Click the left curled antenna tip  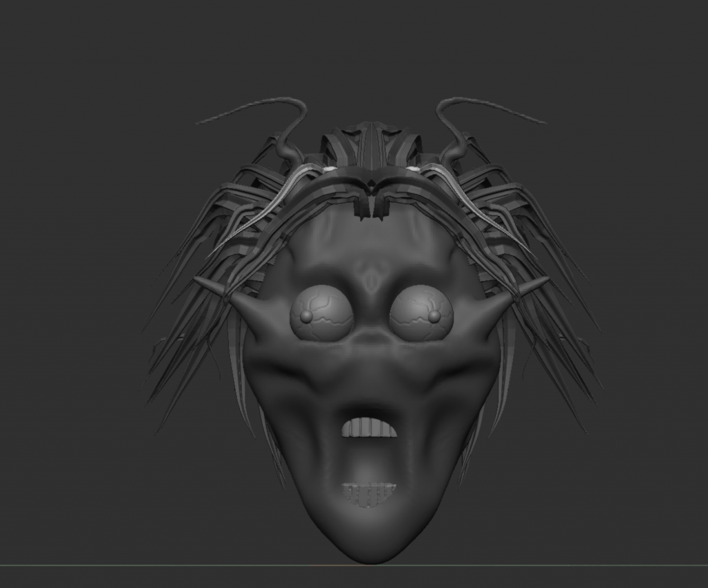pyautogui.click(x=201, y=122)
